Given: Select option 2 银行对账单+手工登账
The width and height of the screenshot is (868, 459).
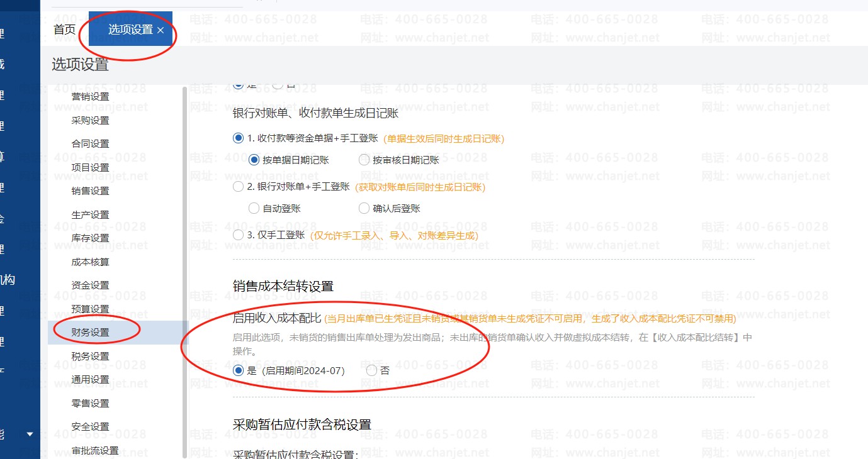Looking at the screenshot, I should [238, 186].
